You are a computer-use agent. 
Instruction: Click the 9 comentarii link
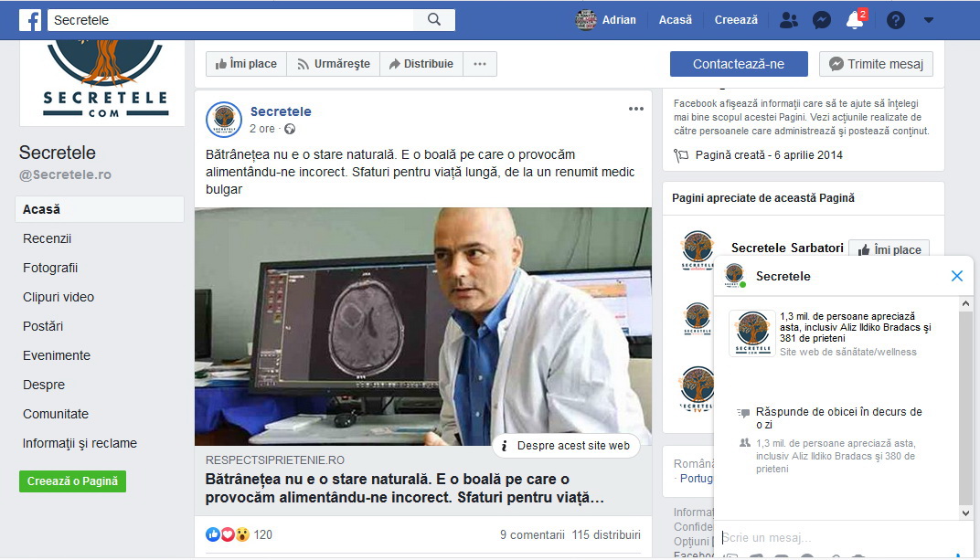[x=532, y=535]
